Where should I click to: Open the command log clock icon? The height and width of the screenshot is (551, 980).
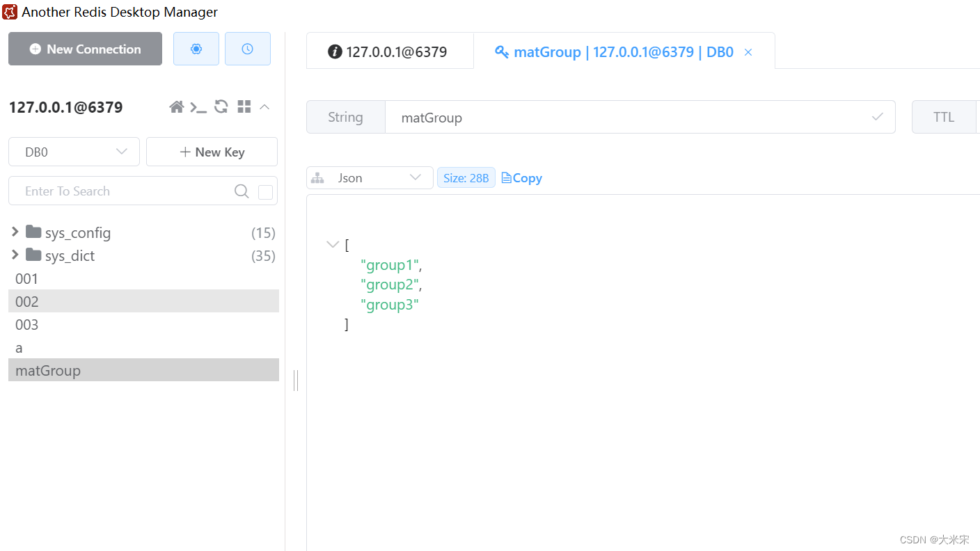248,49
